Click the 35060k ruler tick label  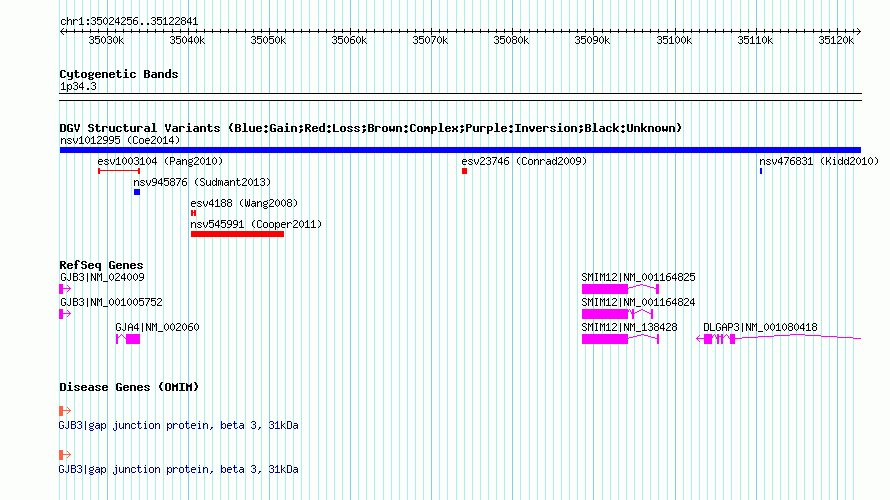pyautogui.click(x=349, y=40)
